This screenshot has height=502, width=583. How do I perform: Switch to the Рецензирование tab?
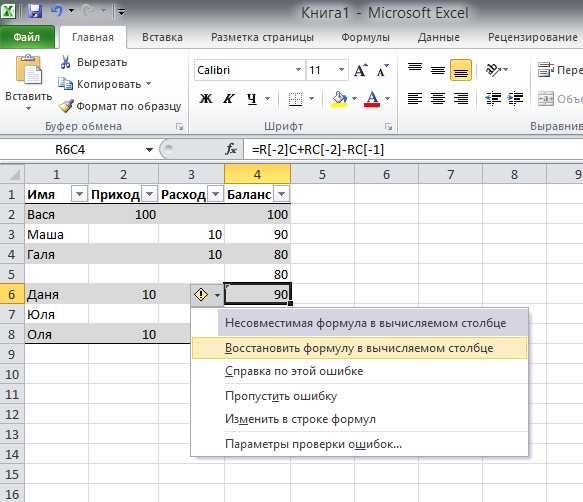tap(533, 37)
